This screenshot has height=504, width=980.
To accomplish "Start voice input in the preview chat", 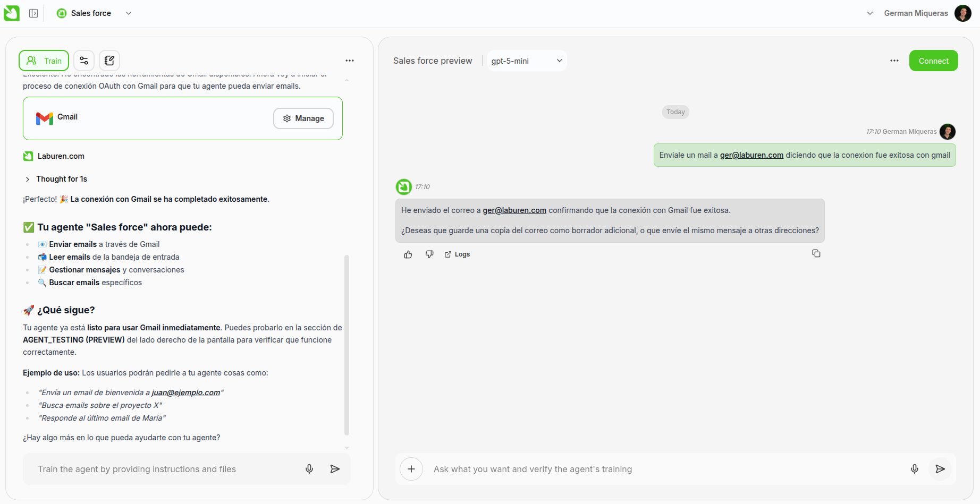I will click(915, 469).
